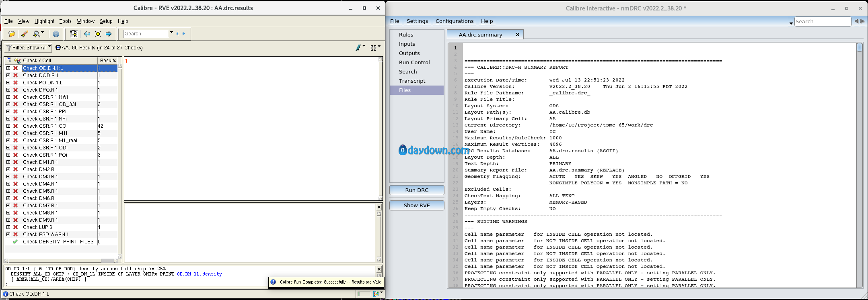This screenshot has width=868, height=300.
Task: Click the summary report vertical scrollbar thumb
Action: click(860, 48)
